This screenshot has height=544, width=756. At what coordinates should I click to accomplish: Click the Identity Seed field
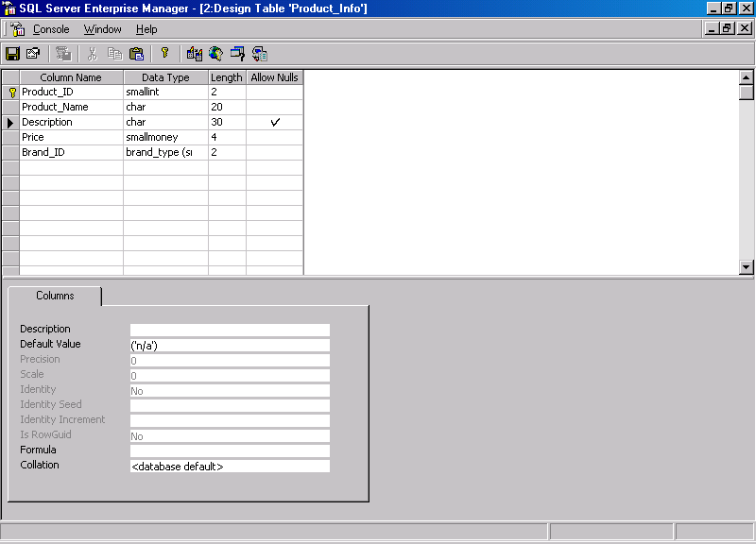[x=230, y=405]
